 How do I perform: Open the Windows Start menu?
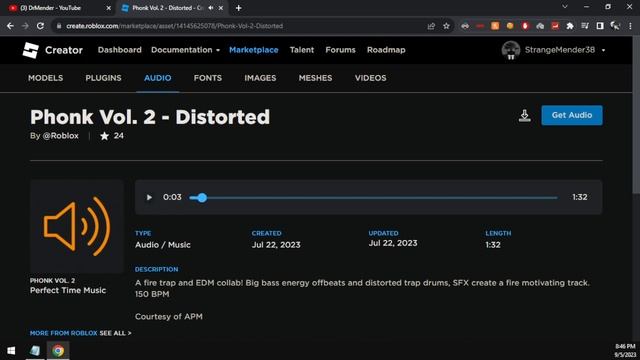(11, 351)
